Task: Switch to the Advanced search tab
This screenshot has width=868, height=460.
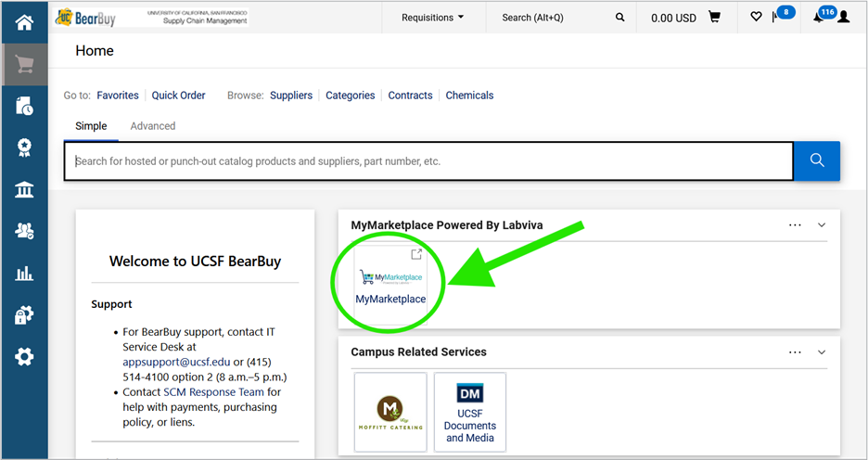Action: coord(153,126)
